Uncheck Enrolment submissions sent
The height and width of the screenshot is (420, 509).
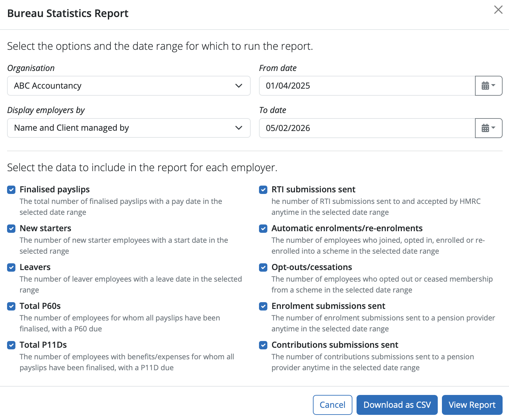(263, 306)
